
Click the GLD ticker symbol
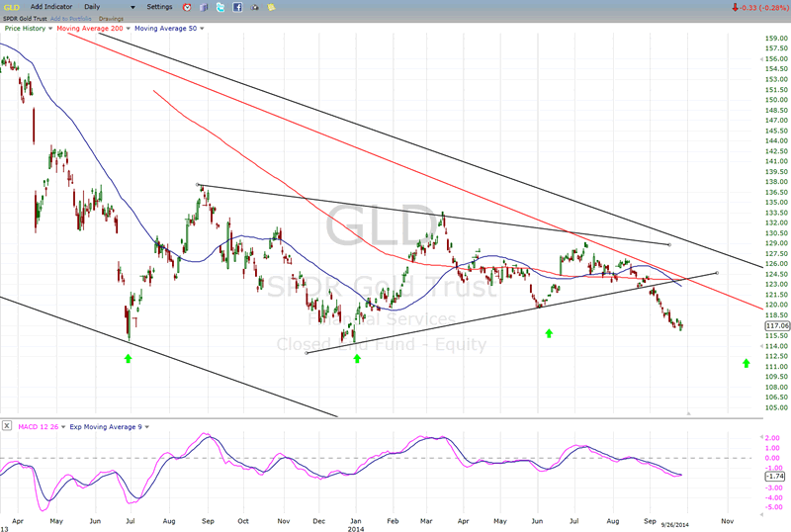point(12,7)
